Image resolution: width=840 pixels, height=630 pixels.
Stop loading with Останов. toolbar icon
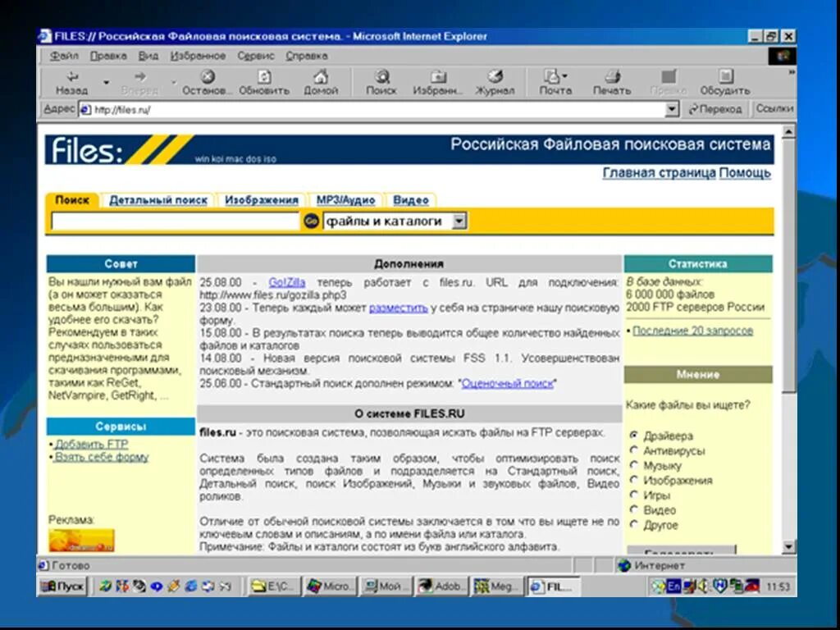tap(208, 76)
